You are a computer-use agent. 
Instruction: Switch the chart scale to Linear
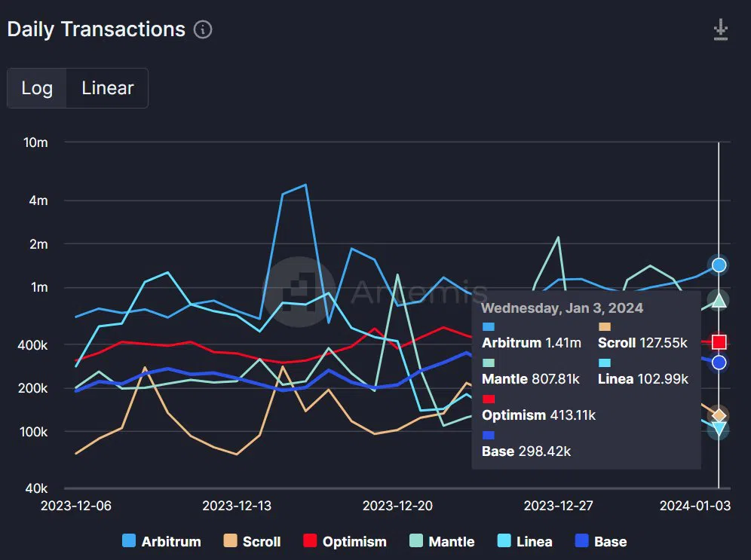107,88
